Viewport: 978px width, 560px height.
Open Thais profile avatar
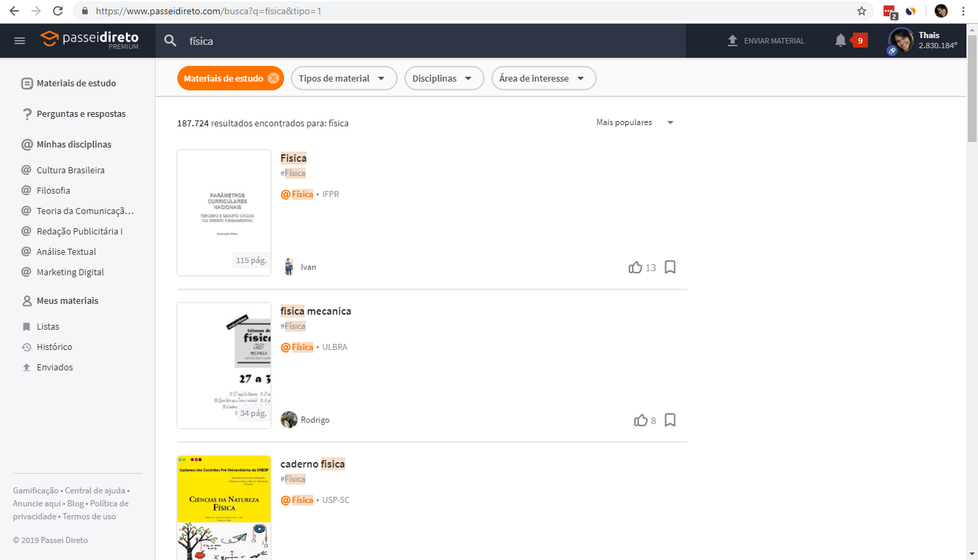pos(901,41)
